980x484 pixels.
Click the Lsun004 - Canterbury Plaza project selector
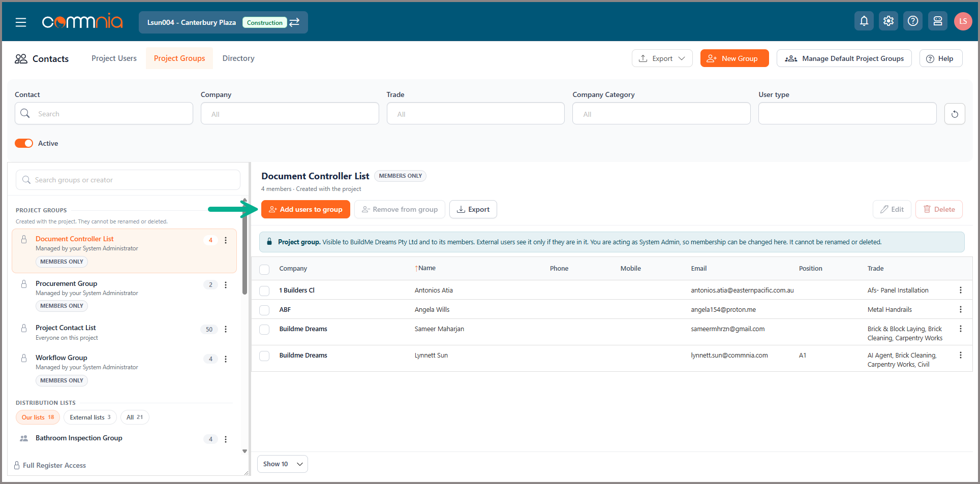(223, 22)
